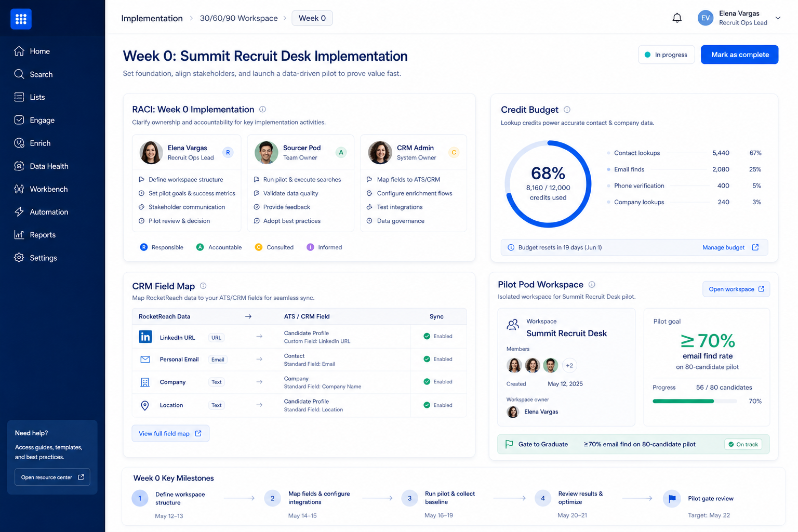Click the 68% credits used donut chart
The height and width of the screenshot is (532, 798).
[x=548, y=184]
